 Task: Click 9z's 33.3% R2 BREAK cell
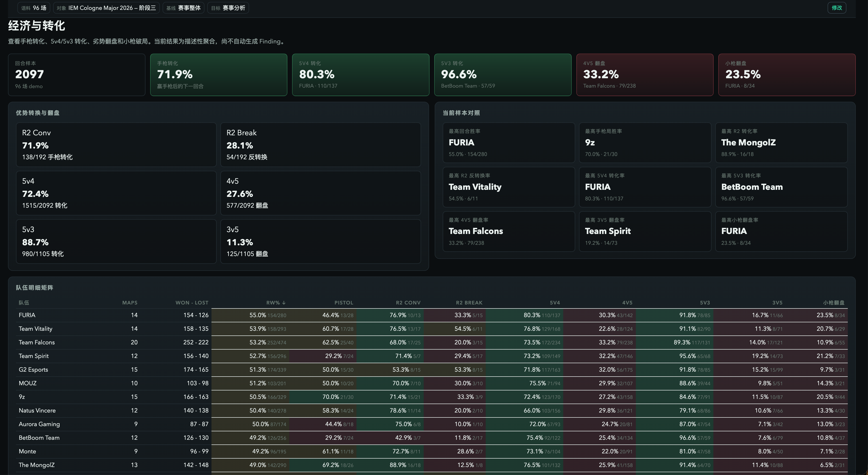(455, 397)
